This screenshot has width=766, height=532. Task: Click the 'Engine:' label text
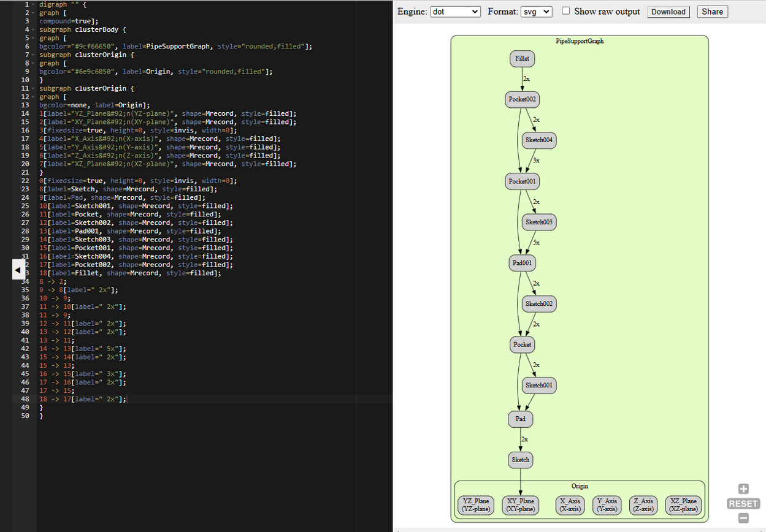point(412,12)
